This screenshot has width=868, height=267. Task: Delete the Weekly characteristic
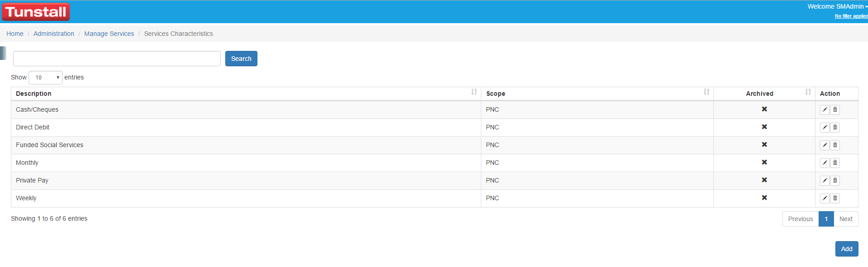835,198
